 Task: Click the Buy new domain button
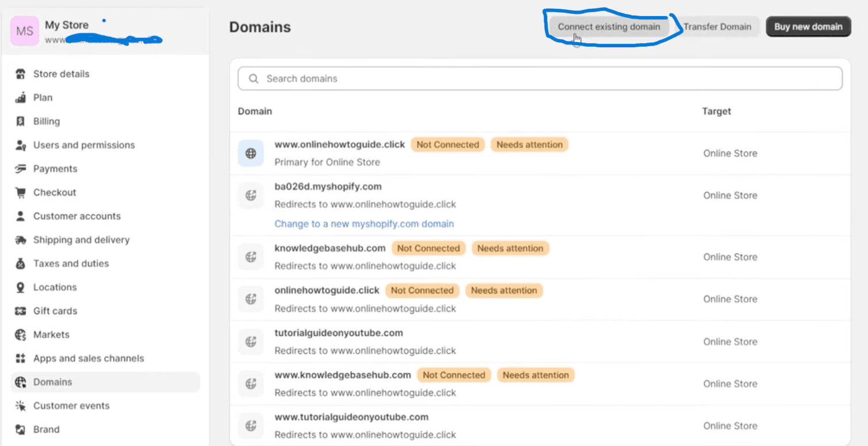808,26
